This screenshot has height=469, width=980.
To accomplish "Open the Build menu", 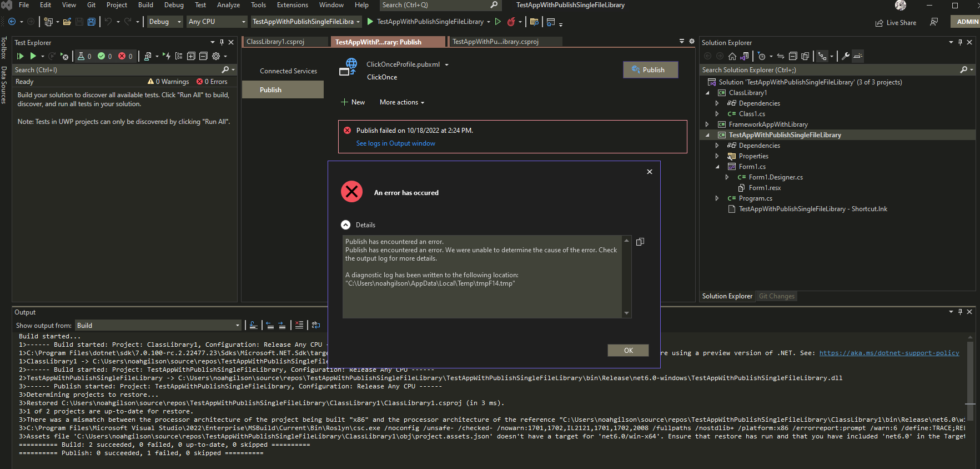I will [145, 5].
